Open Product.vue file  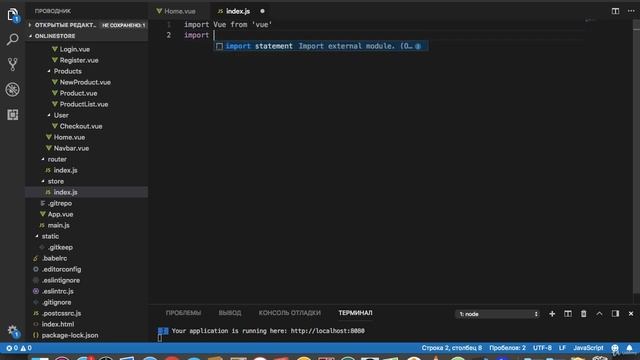[78, 93]
